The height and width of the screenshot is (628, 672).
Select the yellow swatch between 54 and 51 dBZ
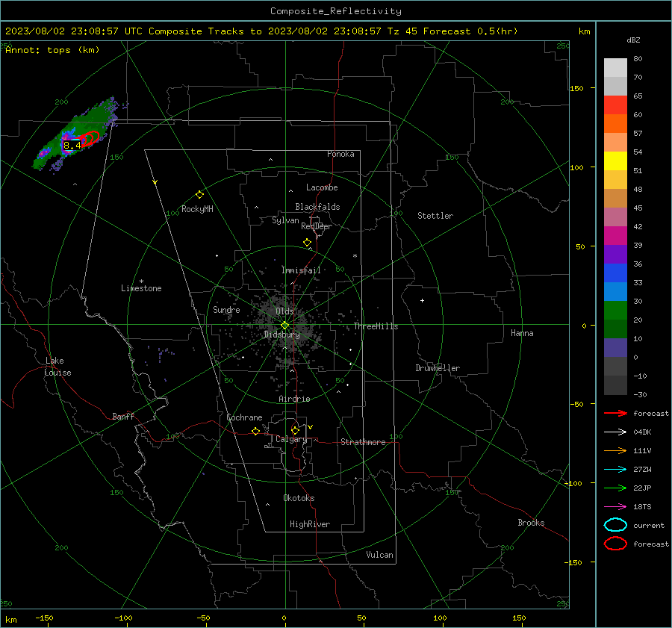point(615,161)
